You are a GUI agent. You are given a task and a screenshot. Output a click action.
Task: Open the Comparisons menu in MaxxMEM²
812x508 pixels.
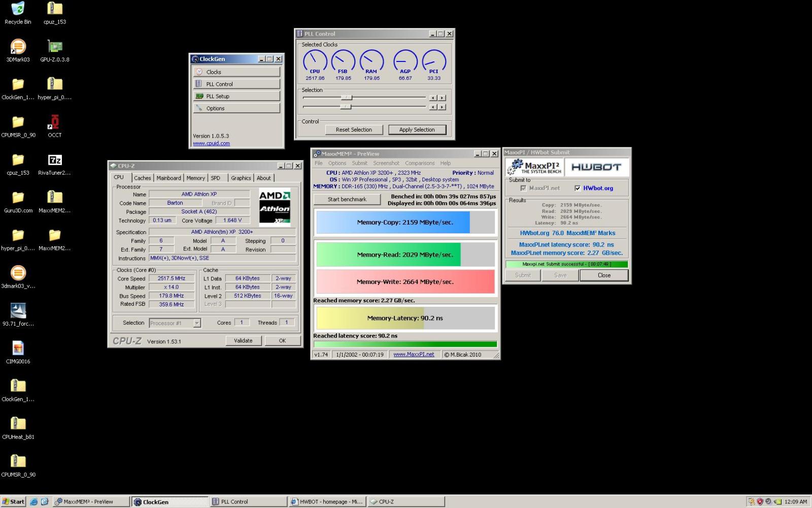point(420,163)
